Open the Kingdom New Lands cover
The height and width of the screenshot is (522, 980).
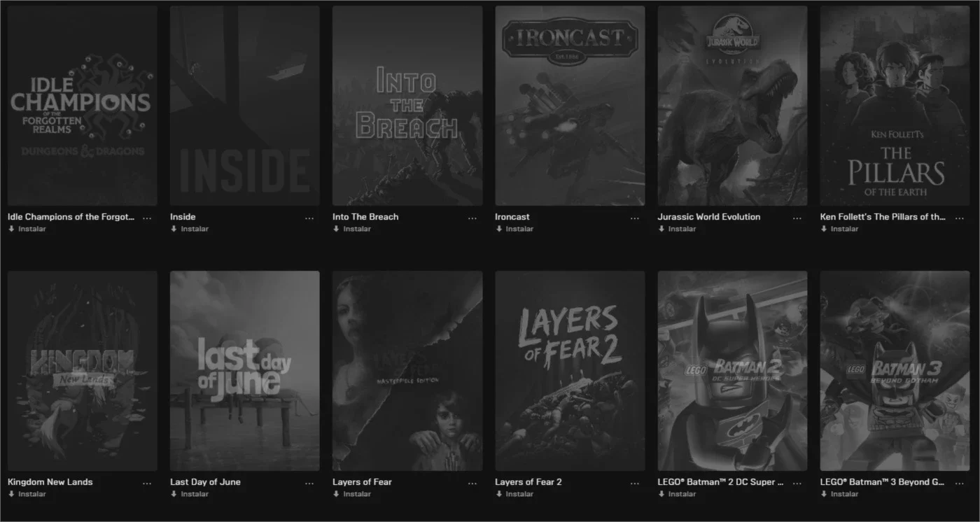pos(83,371)
